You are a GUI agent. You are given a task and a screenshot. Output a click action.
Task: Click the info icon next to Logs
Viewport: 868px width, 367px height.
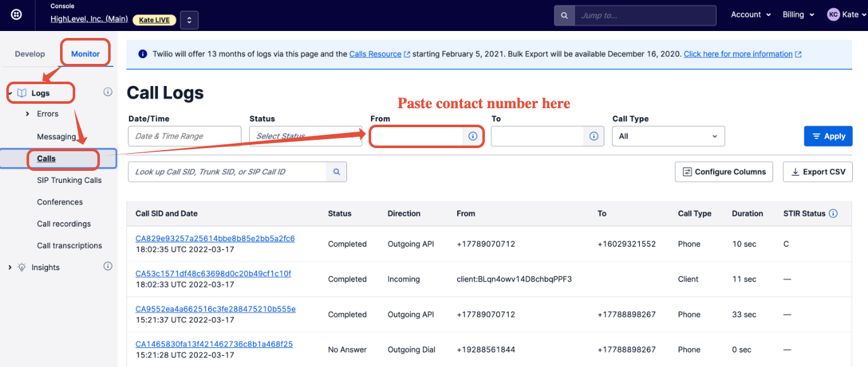pyautogui.click(x=107, y=92)
